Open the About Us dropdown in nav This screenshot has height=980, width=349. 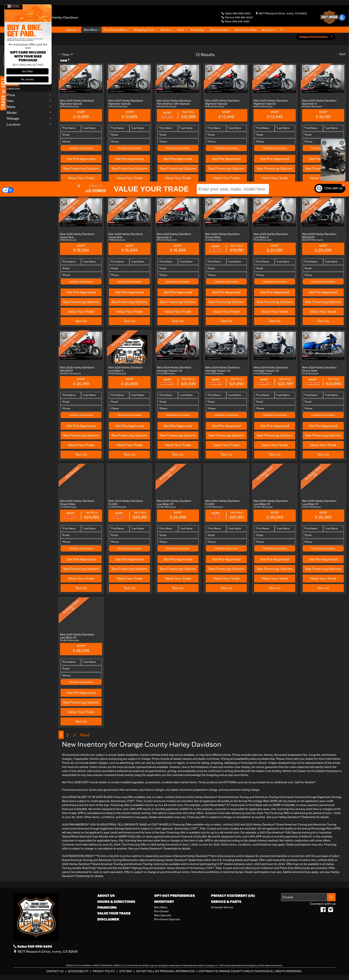coord(269,30)
